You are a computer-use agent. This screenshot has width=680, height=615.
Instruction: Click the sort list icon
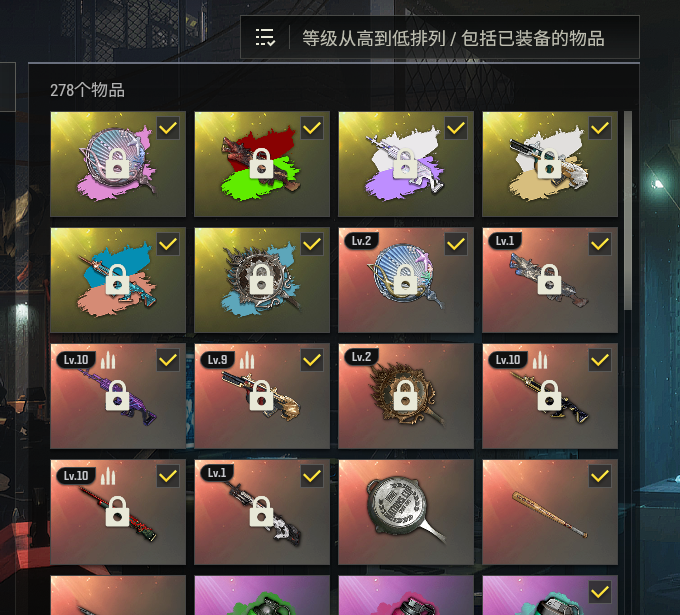click(265, 38)
